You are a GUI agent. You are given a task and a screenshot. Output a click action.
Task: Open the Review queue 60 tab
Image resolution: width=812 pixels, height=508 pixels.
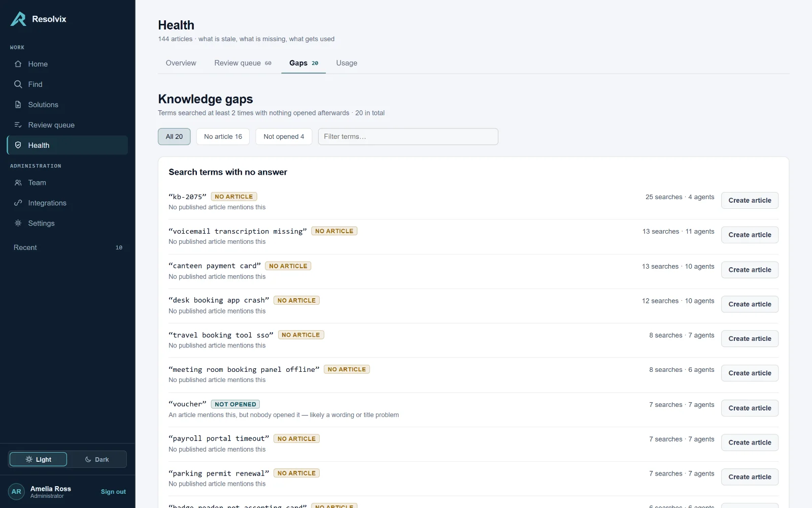pos(243,63)
